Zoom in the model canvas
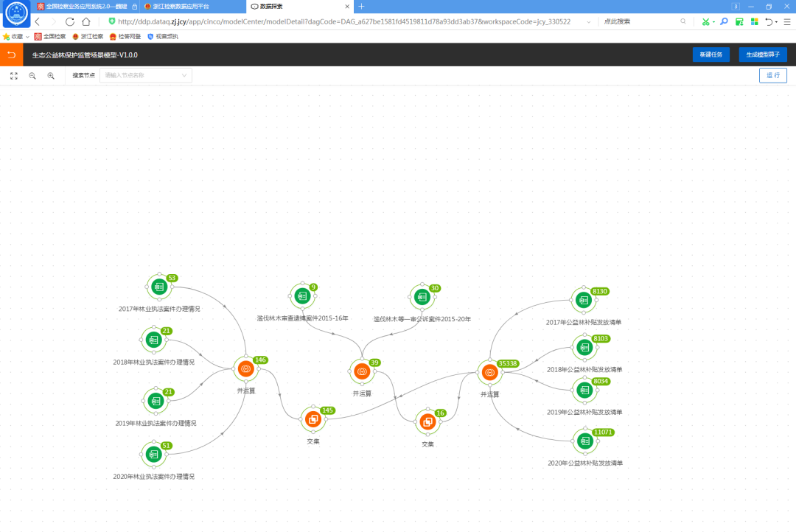 (x=51, y=75)
